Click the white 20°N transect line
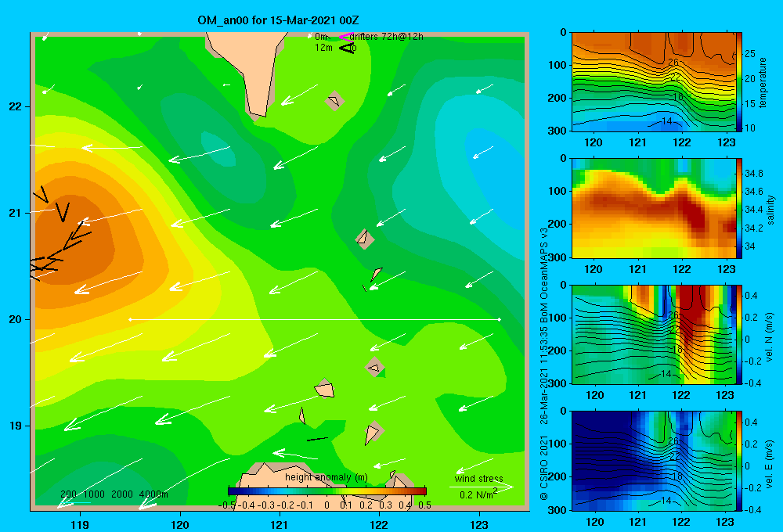Viewport: 783px width, 532px height. pyautogui.click(x=315, y=319)
